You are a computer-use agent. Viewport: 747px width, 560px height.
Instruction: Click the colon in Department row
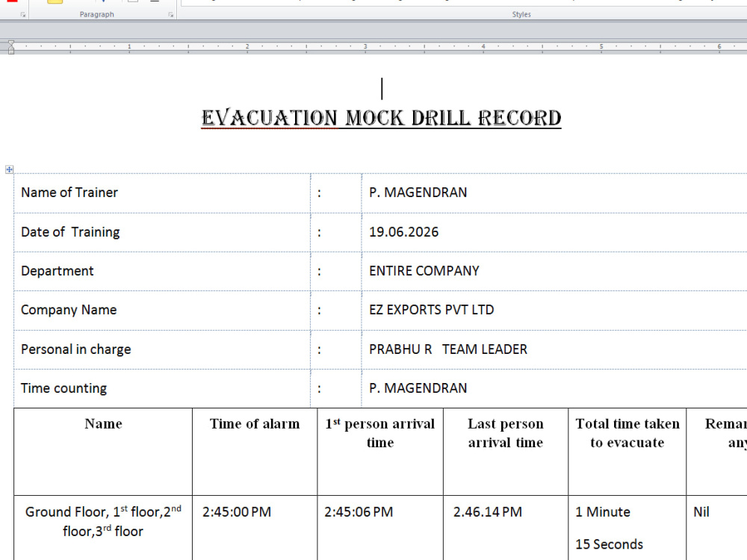[319, 272]
